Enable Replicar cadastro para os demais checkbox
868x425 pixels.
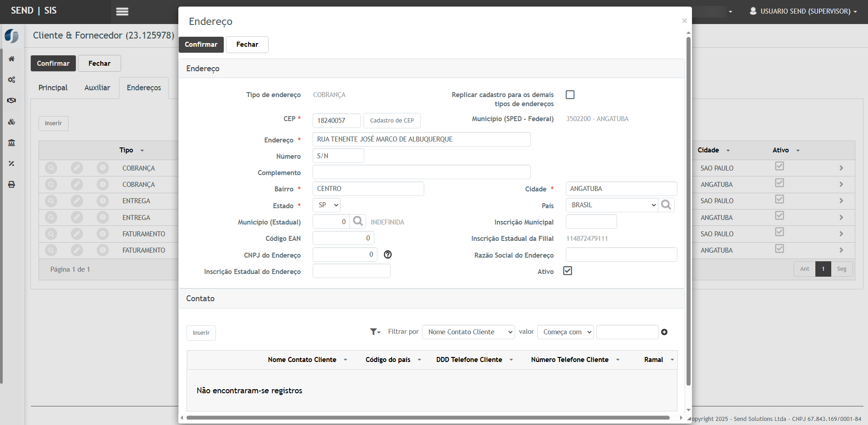[570, 95]
